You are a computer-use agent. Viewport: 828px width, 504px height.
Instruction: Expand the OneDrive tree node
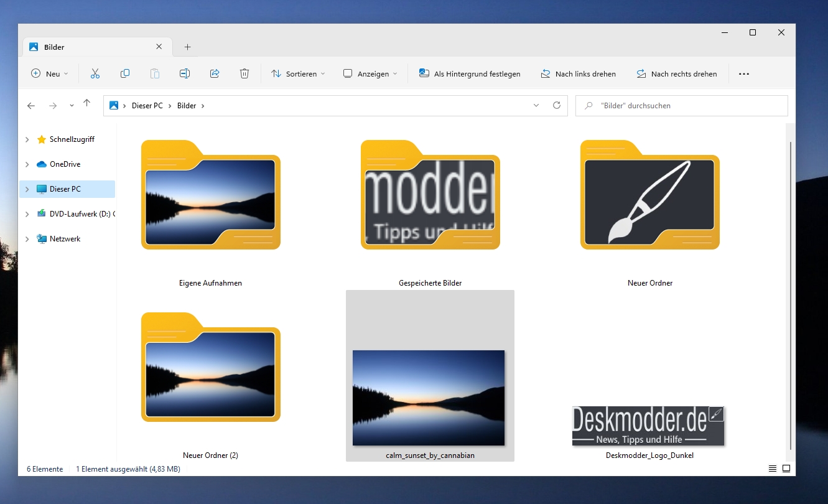coord(27,164)
